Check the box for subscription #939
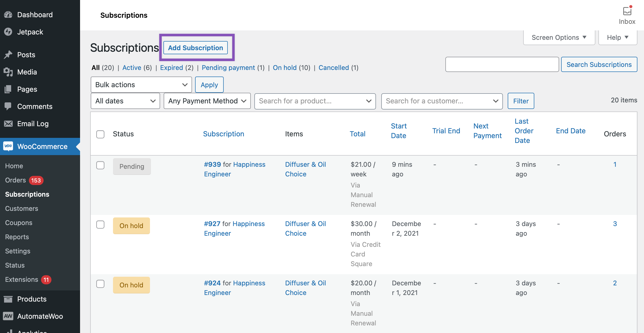This screenshot has width=644, height=333. click(x=100, y=165)
